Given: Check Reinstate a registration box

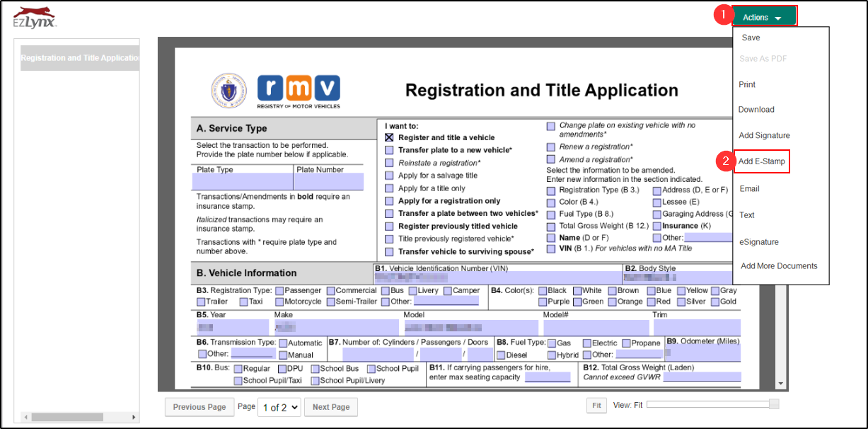Looking at the screenshot, I should pos(389,163).
